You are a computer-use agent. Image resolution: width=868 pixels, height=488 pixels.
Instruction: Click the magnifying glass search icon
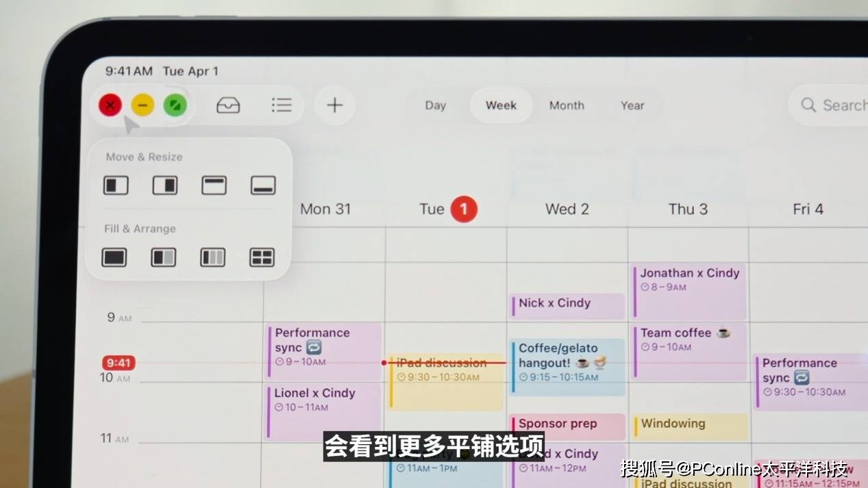[x=808, y=105]
